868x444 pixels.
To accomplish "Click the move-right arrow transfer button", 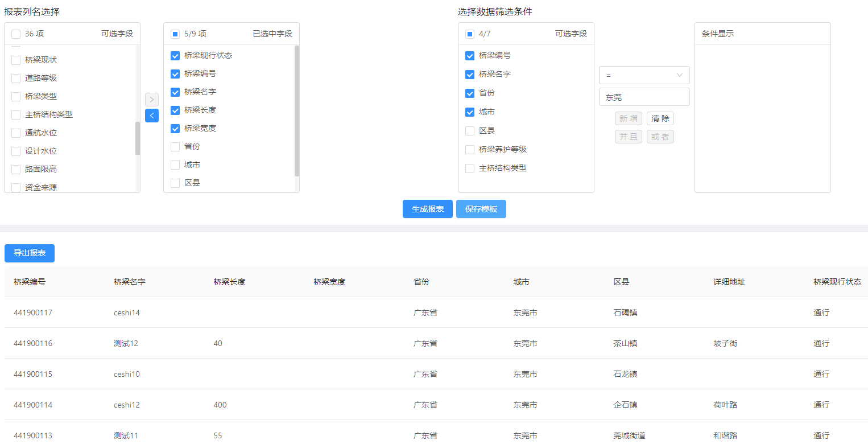I will pos(152,100).
